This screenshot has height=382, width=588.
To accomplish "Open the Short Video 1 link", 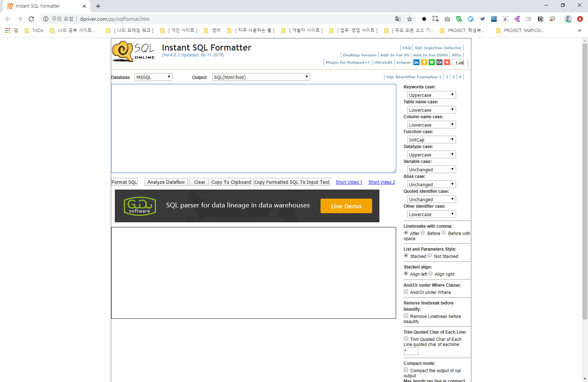I will 349,182.
